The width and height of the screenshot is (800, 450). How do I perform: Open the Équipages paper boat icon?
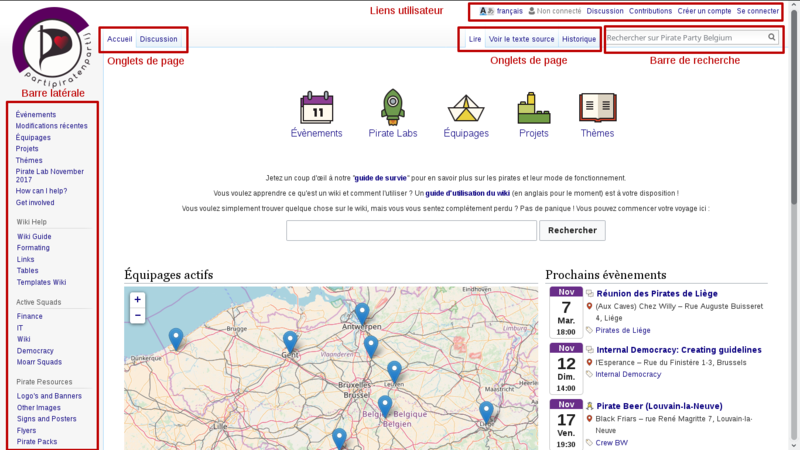(x=466, y=106)
